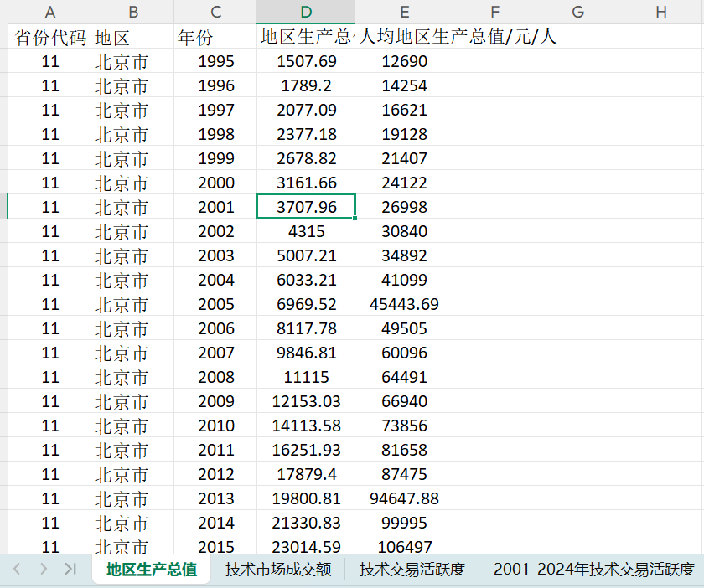
Task: Click header cell 年份
Action: tap(215, 37)
